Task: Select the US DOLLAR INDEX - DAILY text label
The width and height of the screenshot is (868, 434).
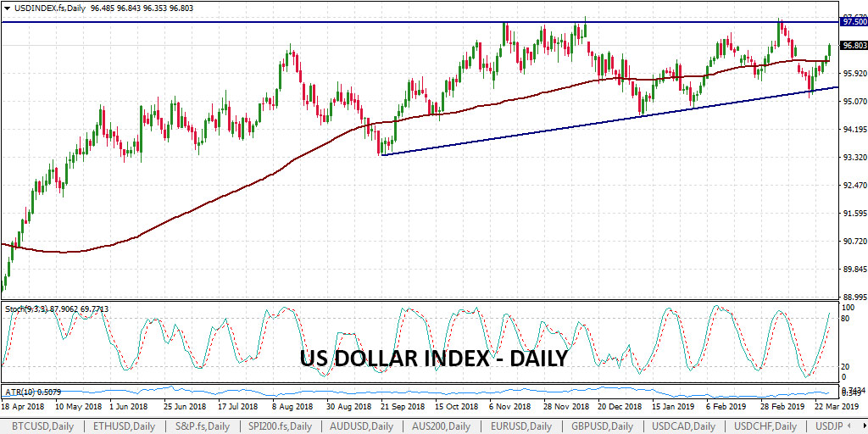Action: tap(433, 359)
